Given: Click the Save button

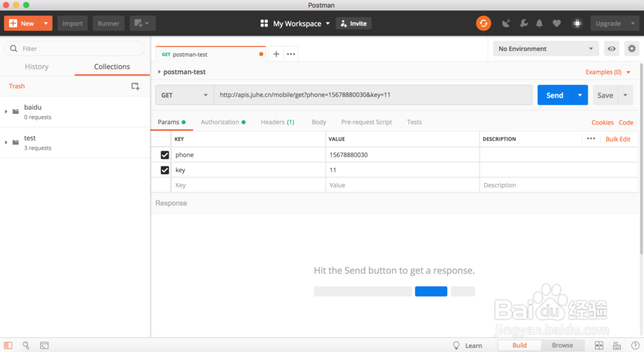Looking at the screenshot, I should coord(605,95).
